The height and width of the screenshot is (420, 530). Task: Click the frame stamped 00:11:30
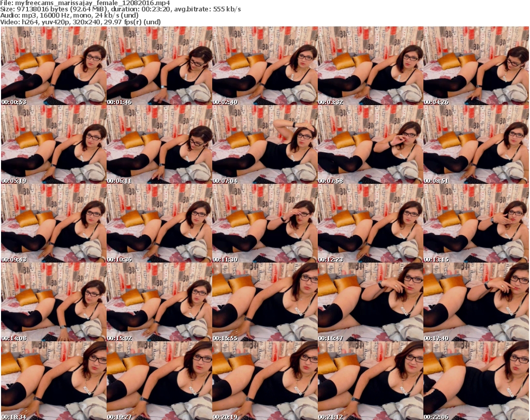click(264, 223)
